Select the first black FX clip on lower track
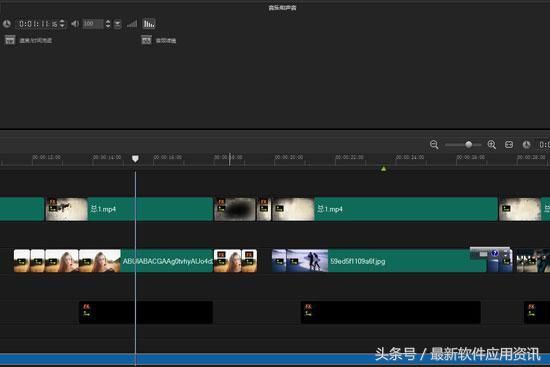The height and width of the screenshot is (367, 550). tap(146, 312)
